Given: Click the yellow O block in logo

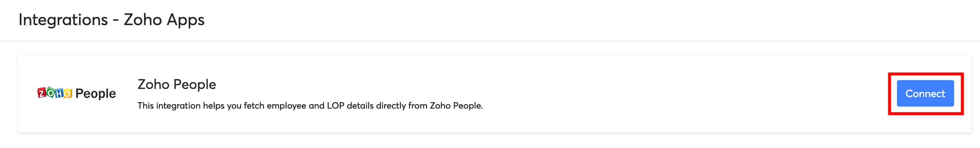Looking at the screenshot, I should click(67, 93).
